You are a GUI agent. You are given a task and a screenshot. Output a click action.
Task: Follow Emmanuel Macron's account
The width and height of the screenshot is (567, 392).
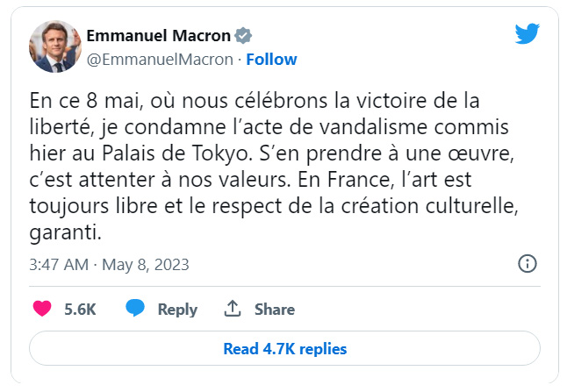click(271, 60)
